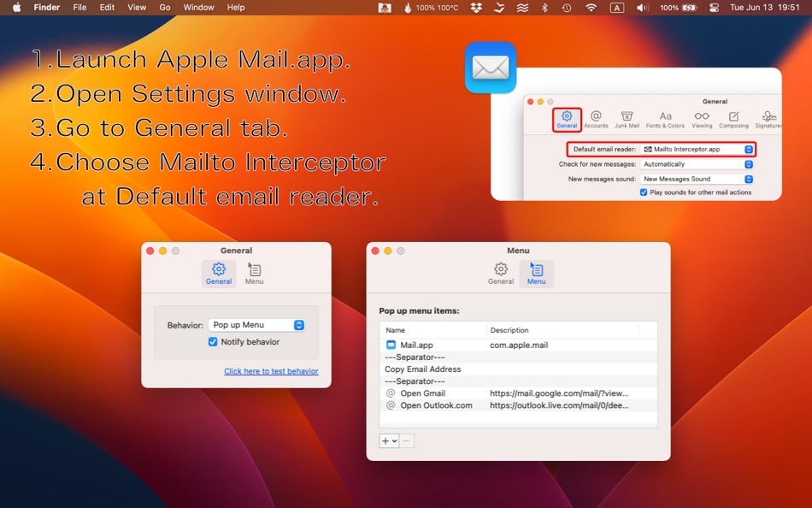Open the File menu

(79, 7)
